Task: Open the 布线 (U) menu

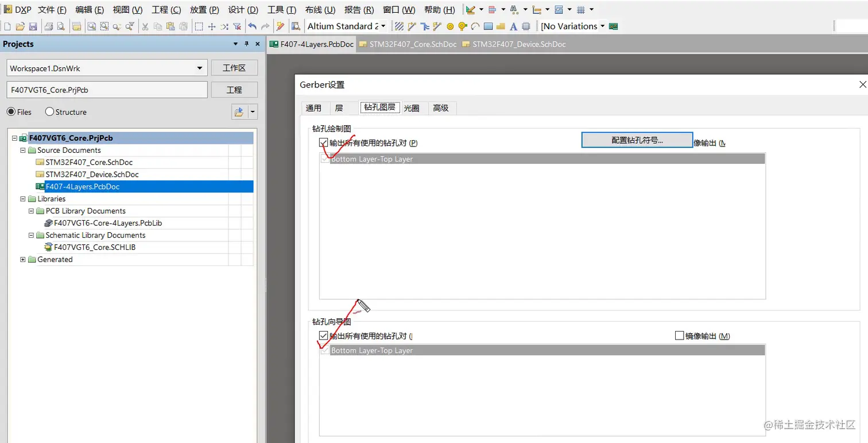Action: (320, 10)
